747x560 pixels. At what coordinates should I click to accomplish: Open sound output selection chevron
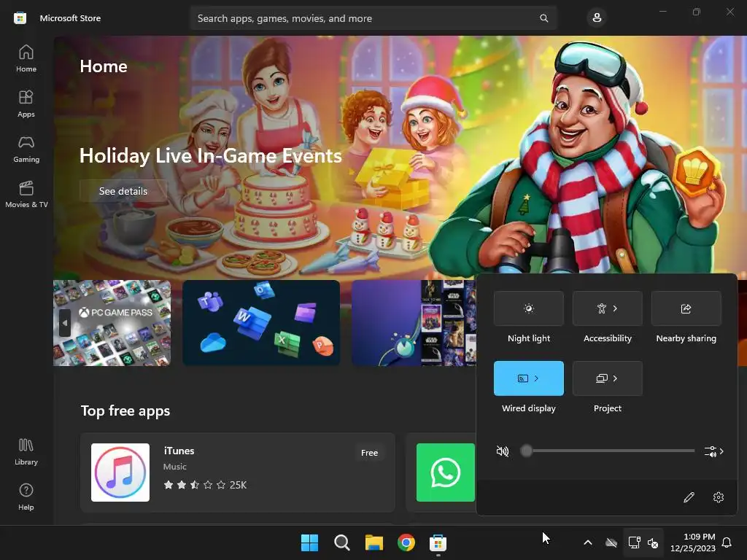714,451
